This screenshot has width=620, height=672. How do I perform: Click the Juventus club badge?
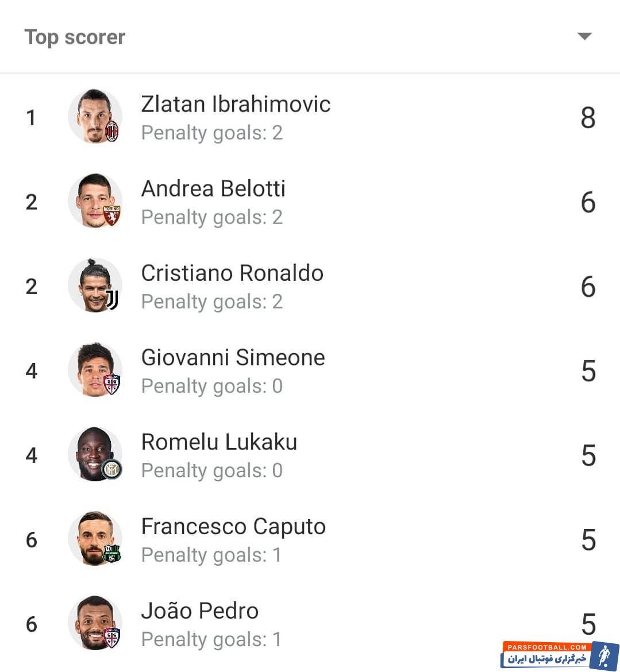pyautogui.click(x=112, y=300)
